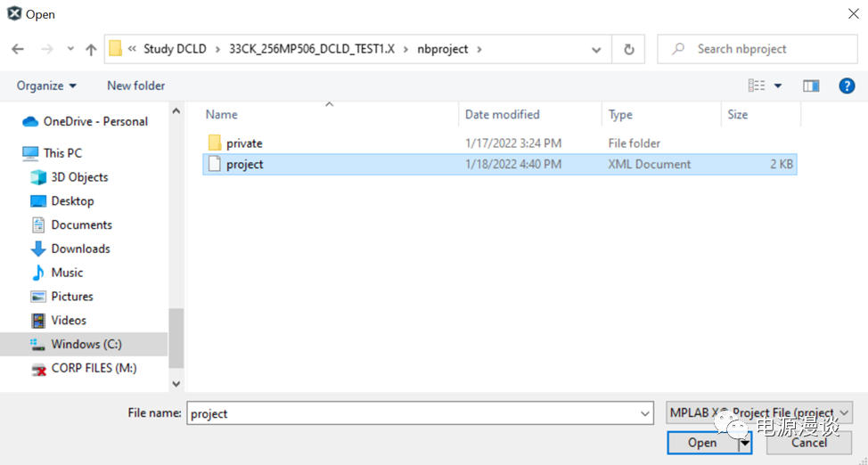Open the File name suggestions dropdown
The image size is (868, 465).
click(x=645, y=413)
